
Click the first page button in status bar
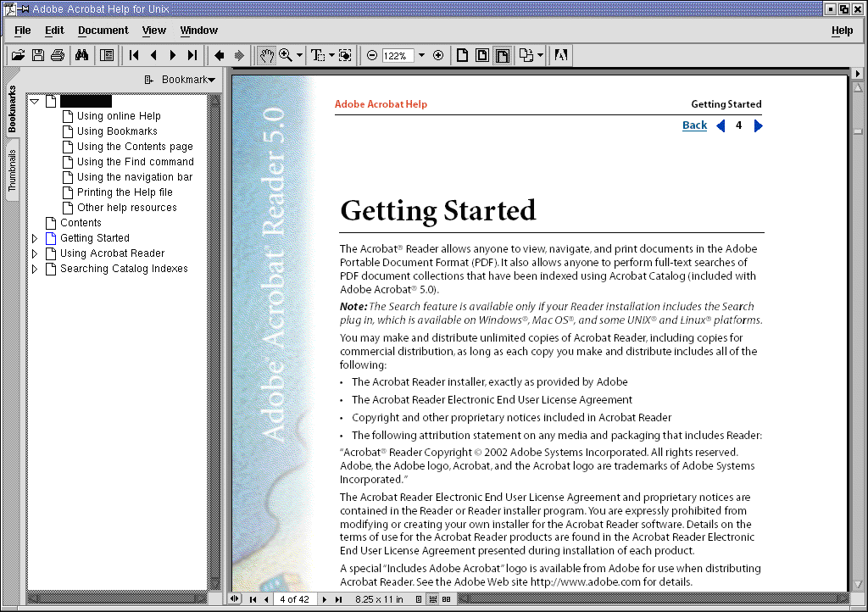click(253, 599)
